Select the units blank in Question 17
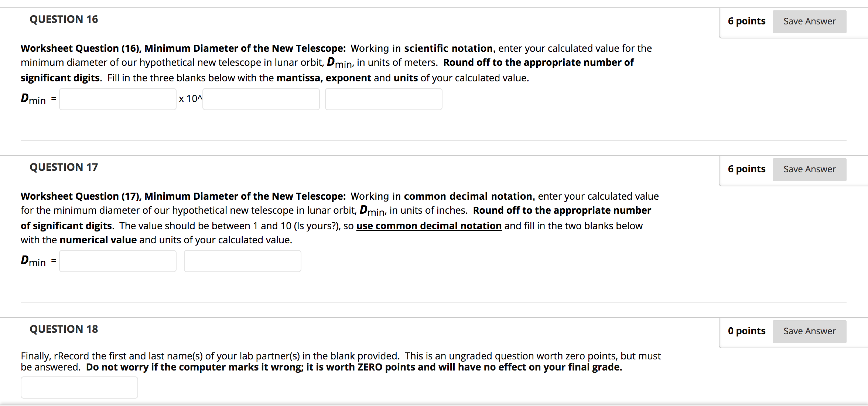 click(x=243, y=261)
